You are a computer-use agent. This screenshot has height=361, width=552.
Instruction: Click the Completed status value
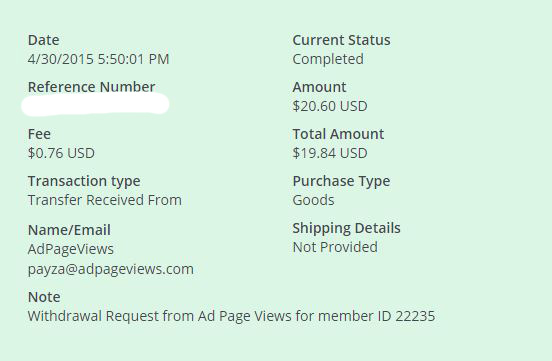(328, 59)
